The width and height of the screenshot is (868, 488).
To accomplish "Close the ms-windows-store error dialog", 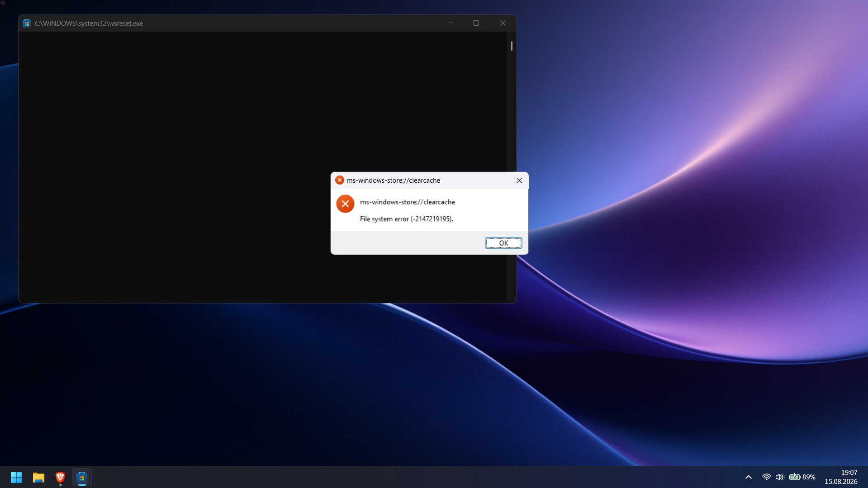I will [x=519, y=180].
